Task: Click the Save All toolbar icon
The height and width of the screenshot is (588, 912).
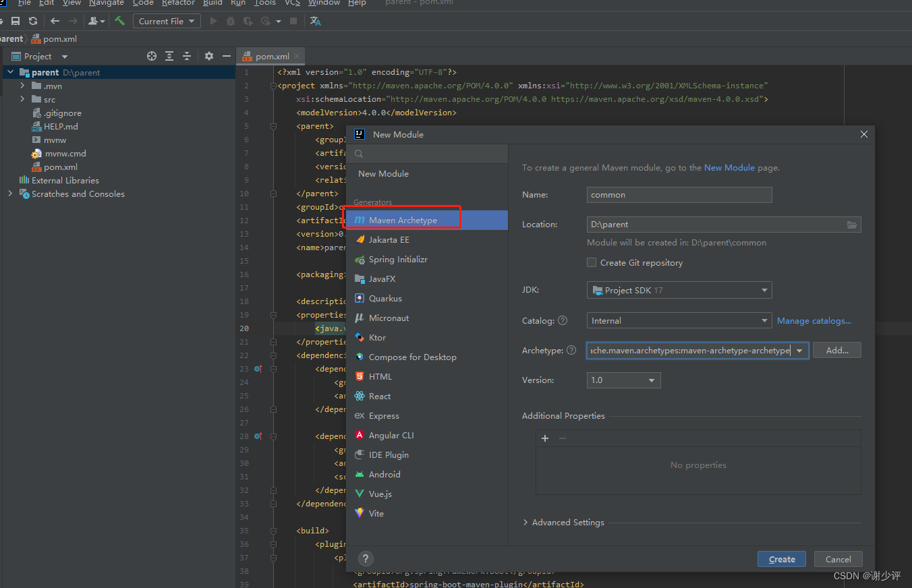Action: pos(16,22)
